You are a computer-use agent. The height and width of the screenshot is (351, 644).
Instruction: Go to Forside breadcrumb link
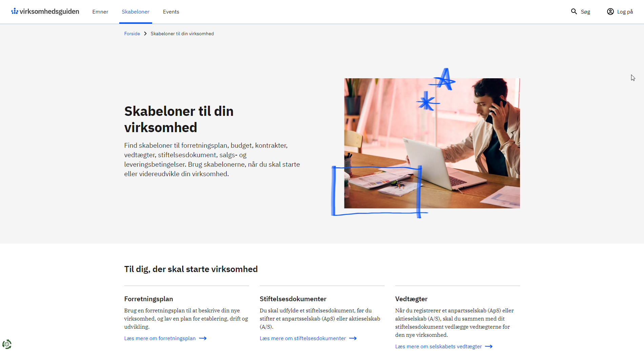coord(132,34)
